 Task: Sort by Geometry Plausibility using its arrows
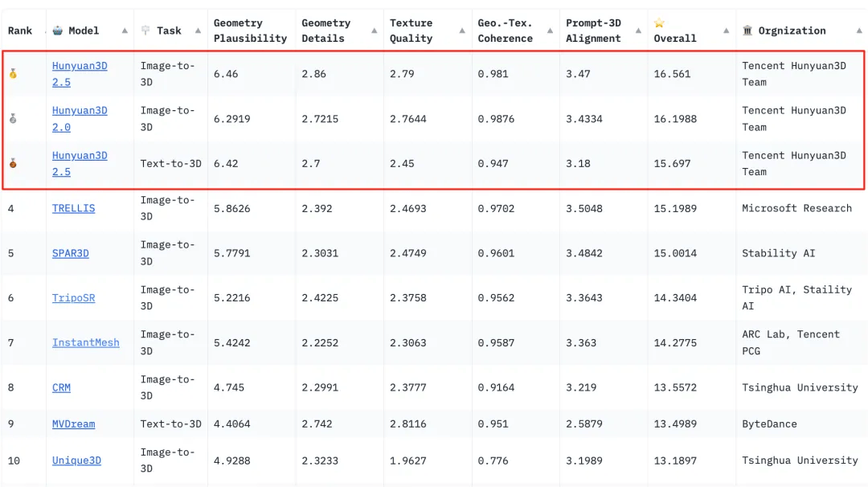pos(286,31)
